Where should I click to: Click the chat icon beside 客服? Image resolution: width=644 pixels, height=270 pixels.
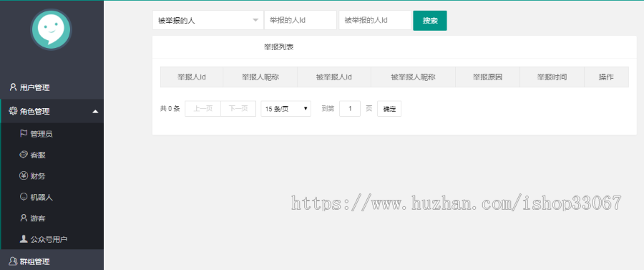point(24,155)
